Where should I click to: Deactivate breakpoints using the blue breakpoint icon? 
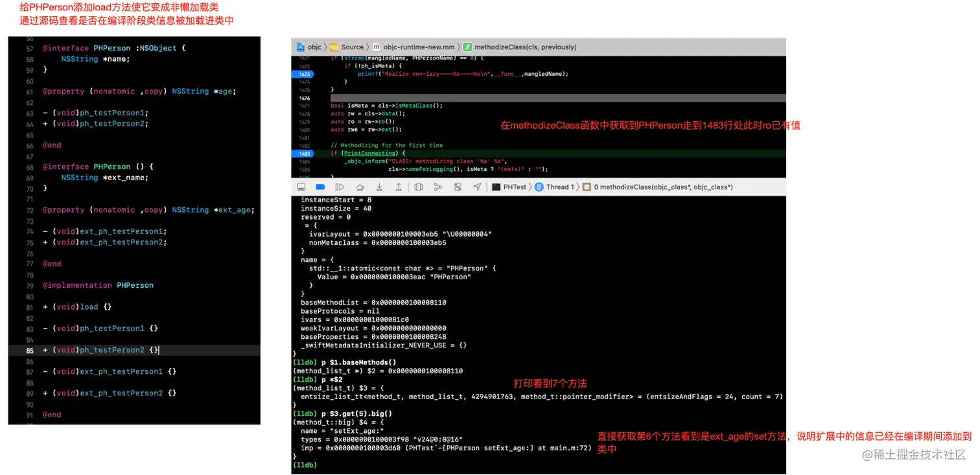(x=320, y=187)
